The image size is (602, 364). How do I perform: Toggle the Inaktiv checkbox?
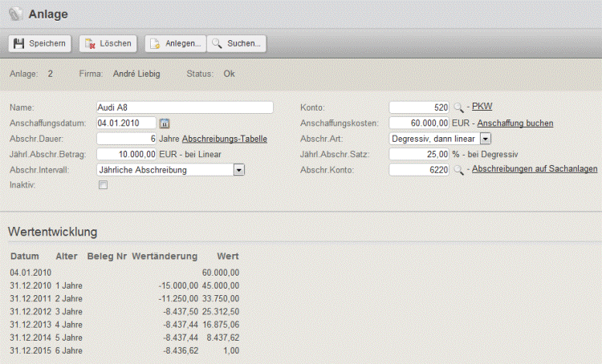point(103,185)
